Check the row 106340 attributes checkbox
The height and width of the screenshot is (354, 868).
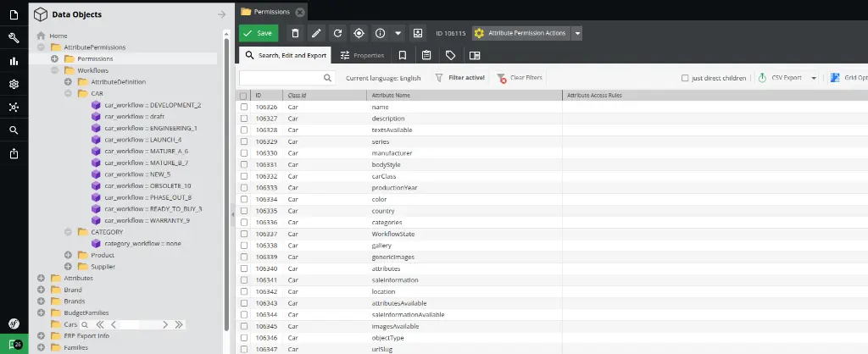(x=243, y=268)
